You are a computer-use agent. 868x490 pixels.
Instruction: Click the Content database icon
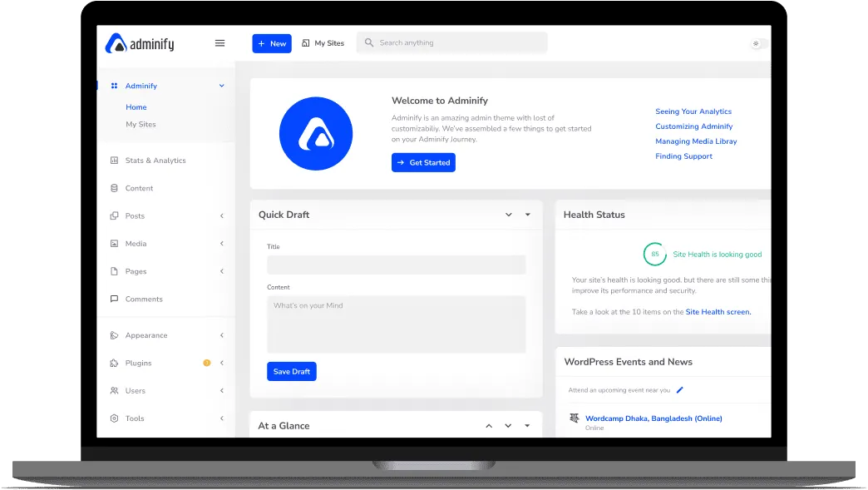coord(114,188)
